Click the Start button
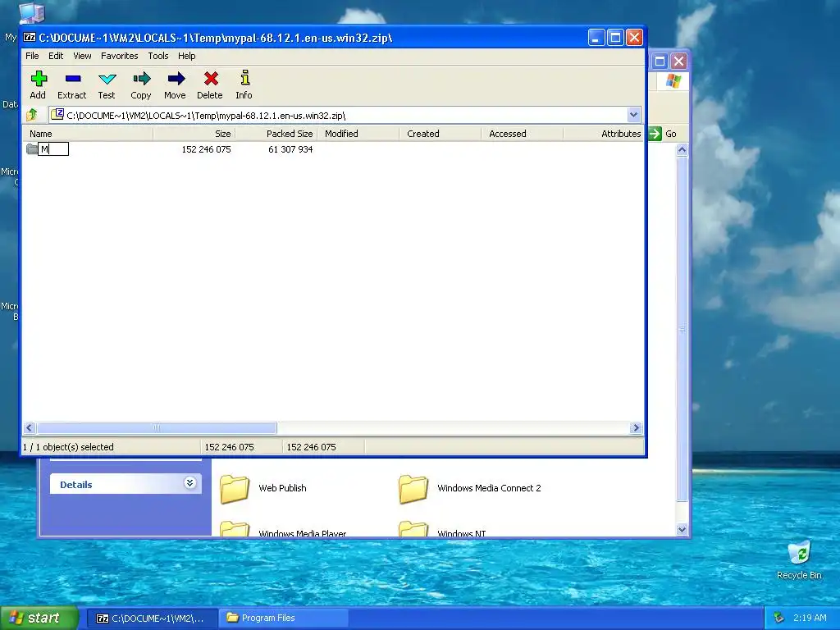Image resolution: width=840 pixels, height=630 pixels. pyautogui.click(x=39, y=619)
